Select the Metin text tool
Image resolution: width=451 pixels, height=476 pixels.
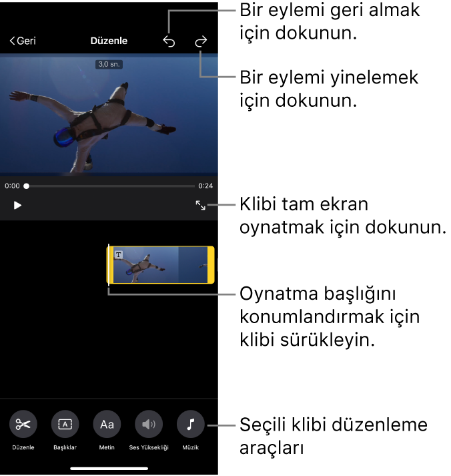click(107, 424)
